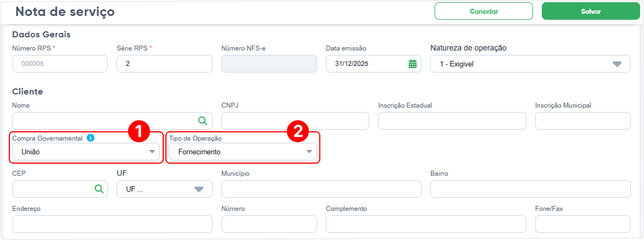The height and width of the screenshot is (240, 644).
Task: Click the Inscrição Municipal field
Action: (x=583, y=121)
